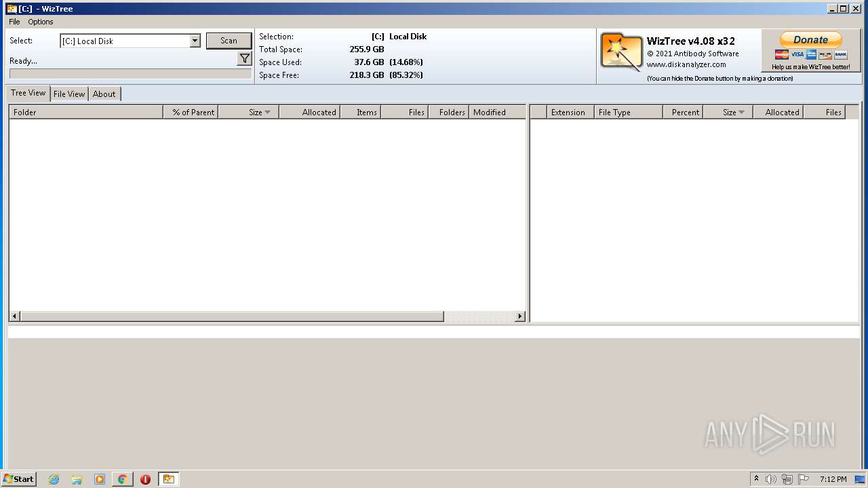This screenshot has width=868, height=488.
Task: Sort extension pane by Allocated column
Action: 778,112
